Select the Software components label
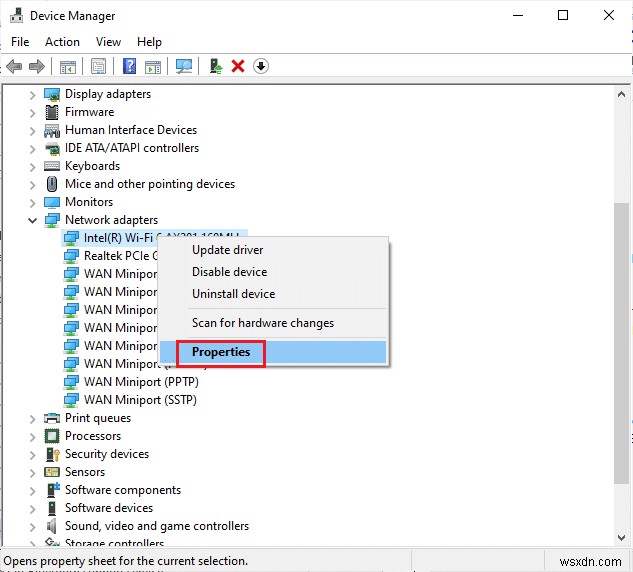 [x=123, y=490]
